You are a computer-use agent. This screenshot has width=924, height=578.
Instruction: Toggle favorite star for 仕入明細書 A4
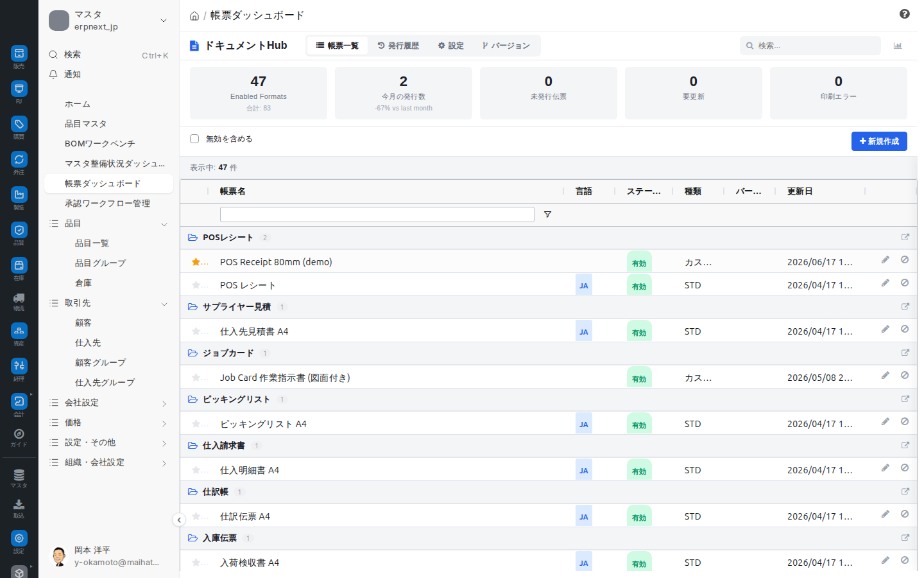point(196,469)
